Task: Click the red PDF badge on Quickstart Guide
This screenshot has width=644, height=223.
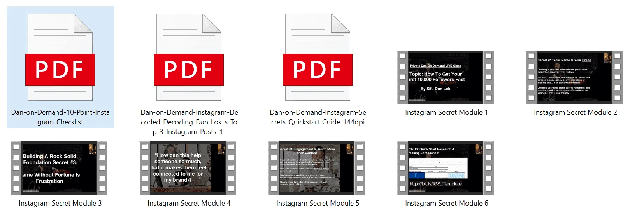Action: tap(318, 70)
